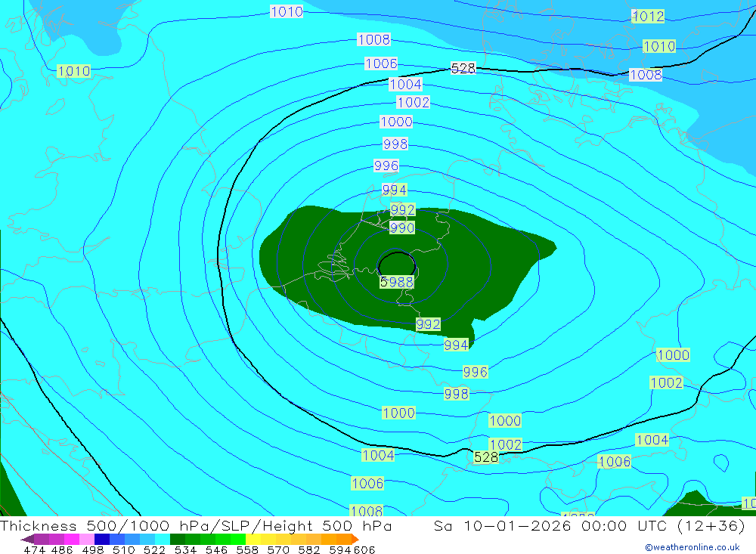Image resolution: width=756 pixels, height=554 pixels.
Task: Click the 1000 label below the upper 1002
Action: point(396,122)
